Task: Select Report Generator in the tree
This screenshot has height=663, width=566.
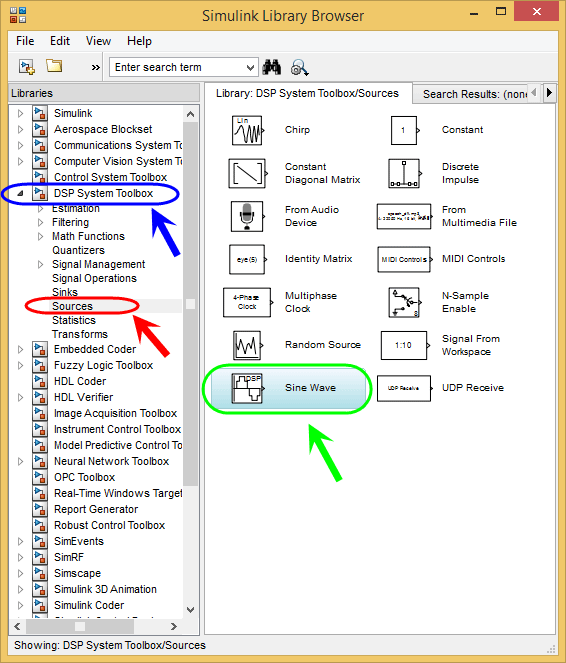Action: [96, 509]
